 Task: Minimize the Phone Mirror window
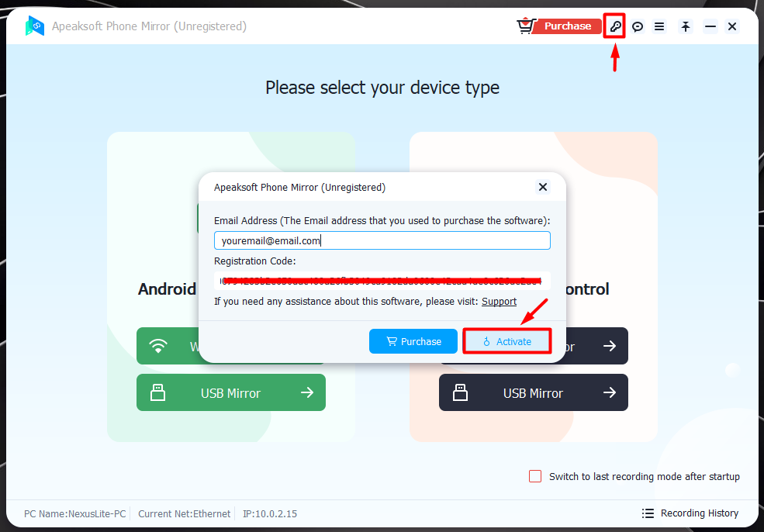[x=710, y=26]
